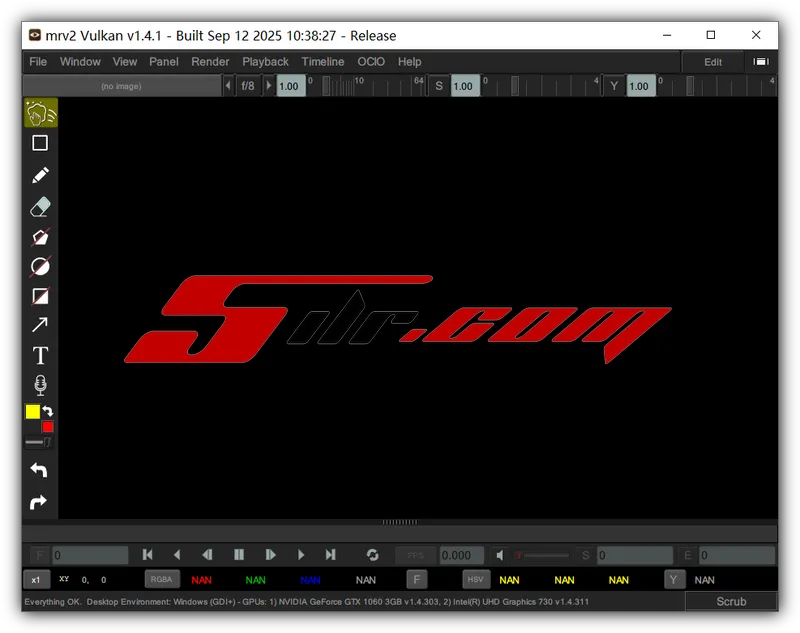Increase exposure with the right arrow
Viewport: 800px width, 633px height.
point(268,86)
